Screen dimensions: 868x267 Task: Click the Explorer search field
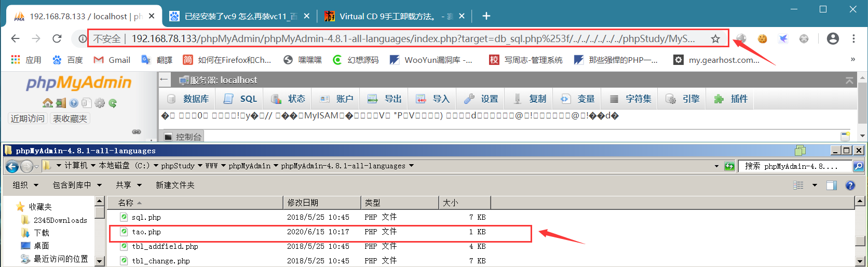(x=796, y=166)
